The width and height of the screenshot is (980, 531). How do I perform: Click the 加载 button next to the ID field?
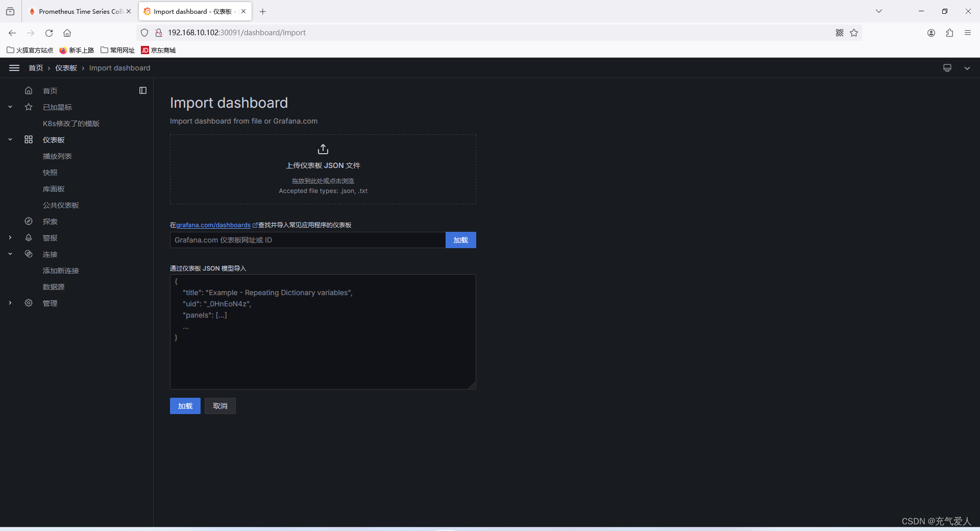[x=461, y=240]
